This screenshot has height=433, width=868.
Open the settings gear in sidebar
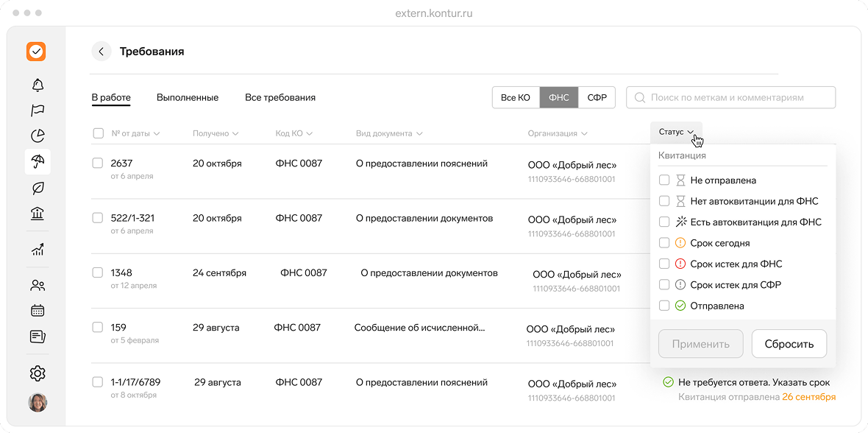pos(38,373)
